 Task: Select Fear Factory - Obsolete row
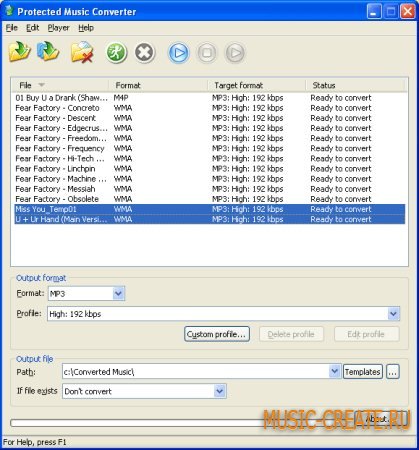point(210,199)
